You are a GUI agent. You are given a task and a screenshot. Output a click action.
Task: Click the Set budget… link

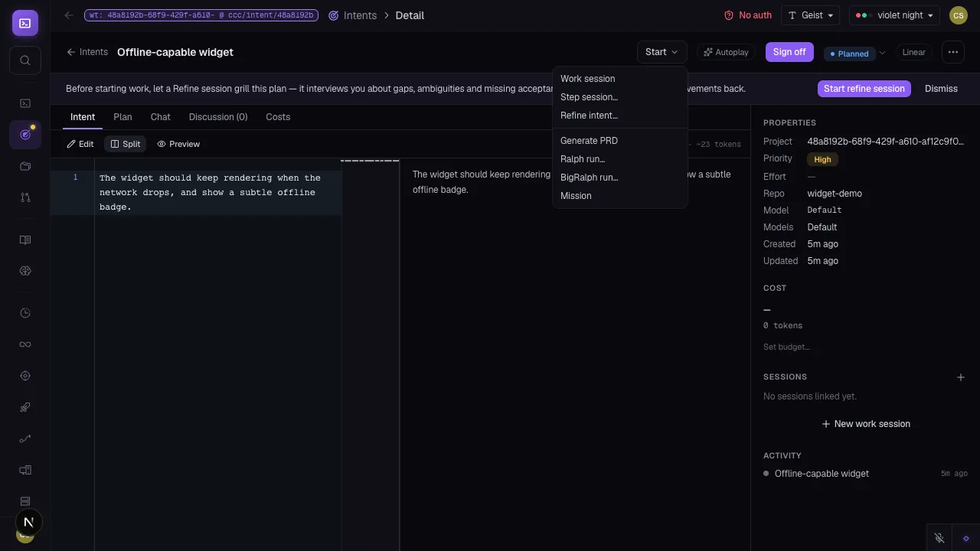[786, 347]
